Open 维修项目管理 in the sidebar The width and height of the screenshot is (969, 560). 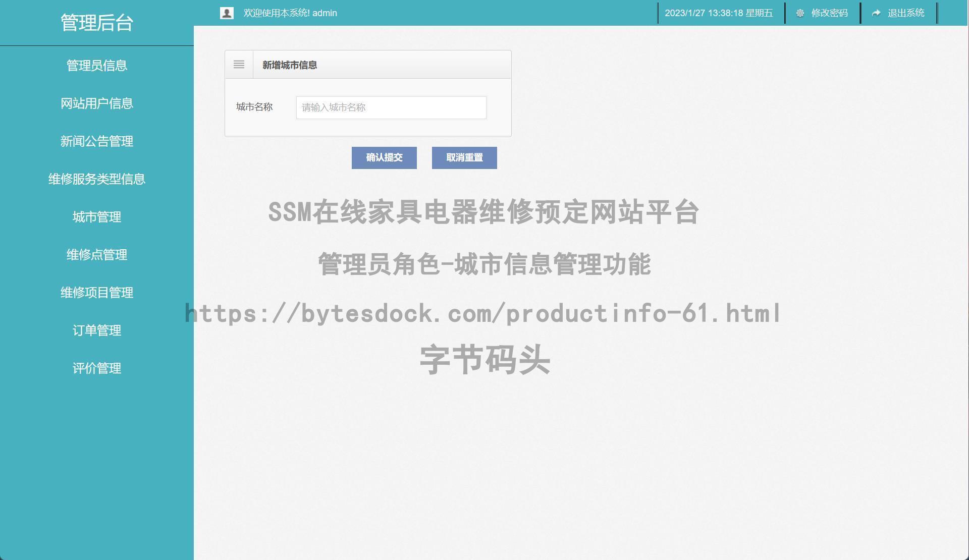[x=96, y=293]
